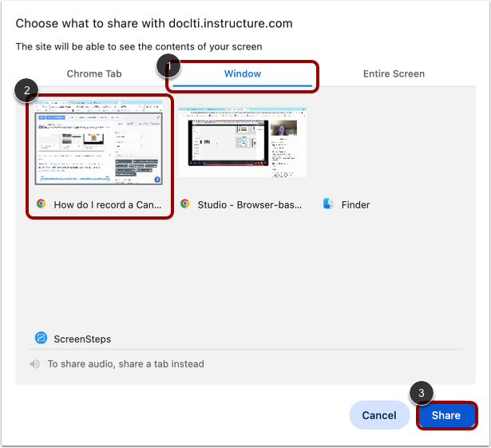Select the Window tab
Viewport: 491px width, 448px height.
[243, 74]
